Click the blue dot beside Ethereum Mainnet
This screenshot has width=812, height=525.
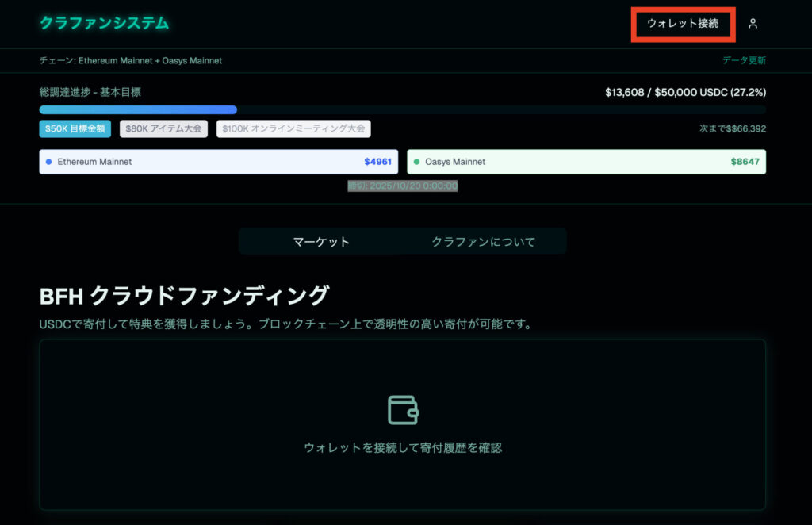click(49, 162)
